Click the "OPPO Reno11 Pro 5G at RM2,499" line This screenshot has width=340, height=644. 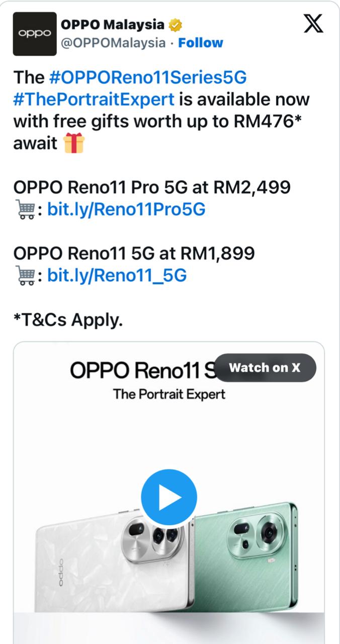click(x=152, y=188)
